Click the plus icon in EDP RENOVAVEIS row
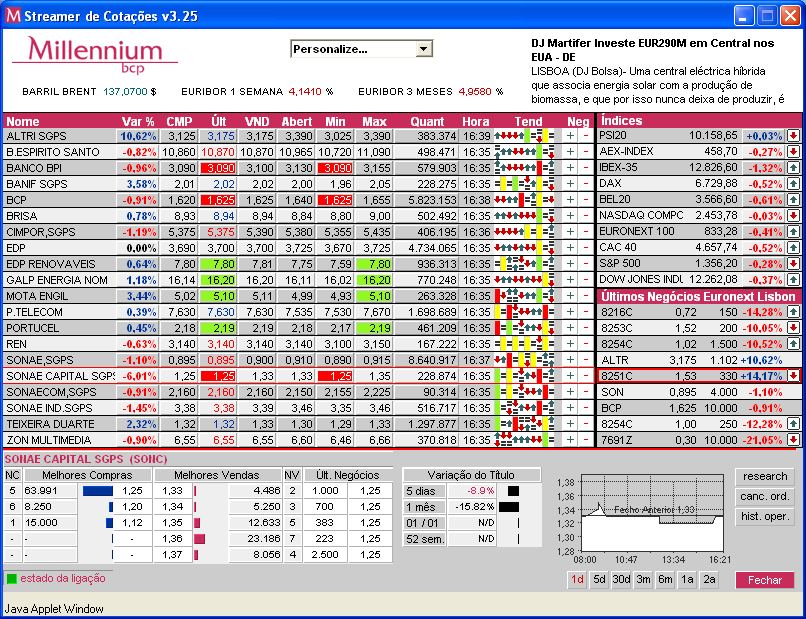 (x=570, y=264)
